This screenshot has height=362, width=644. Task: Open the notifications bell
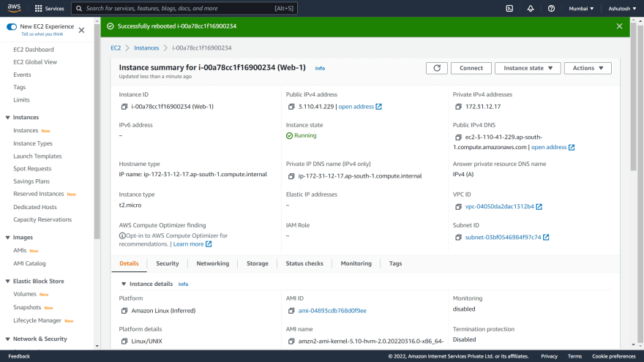pyautogui.click(x=531, y=8)
